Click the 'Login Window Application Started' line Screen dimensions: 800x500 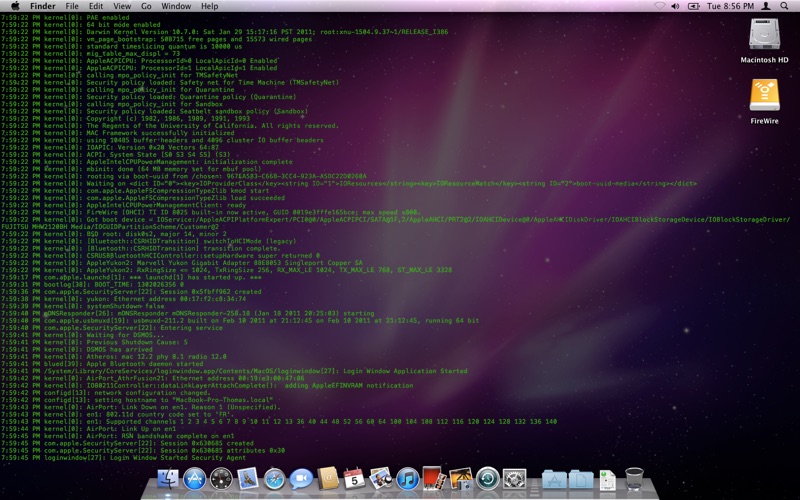click(x=234, y=371)
